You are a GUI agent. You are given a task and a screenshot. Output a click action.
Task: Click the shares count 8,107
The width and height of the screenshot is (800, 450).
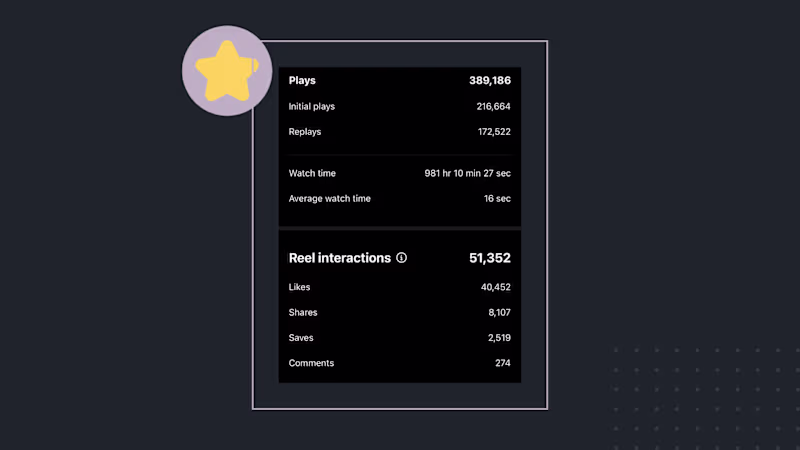click(499, 313)
